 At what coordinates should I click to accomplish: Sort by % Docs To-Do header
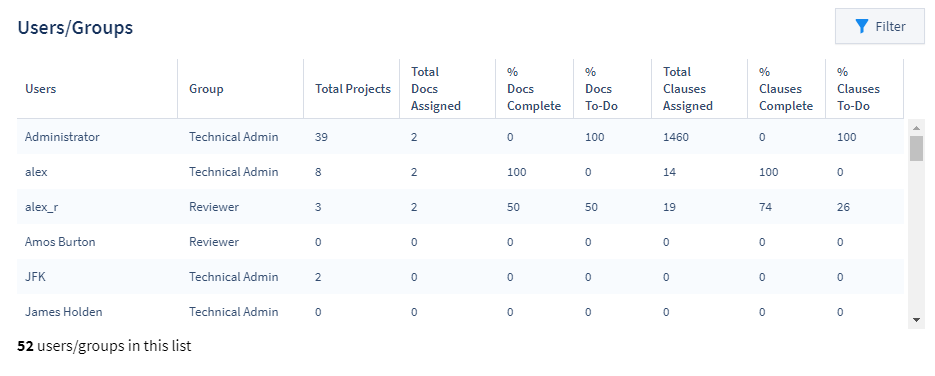tap(602, 89)
